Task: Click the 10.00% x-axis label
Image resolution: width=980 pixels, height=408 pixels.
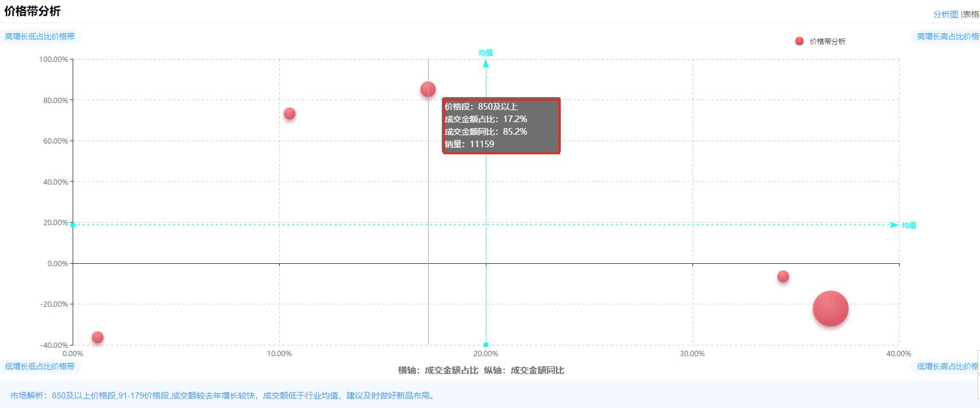Action: pyautogui.click(x=279, y=353)
